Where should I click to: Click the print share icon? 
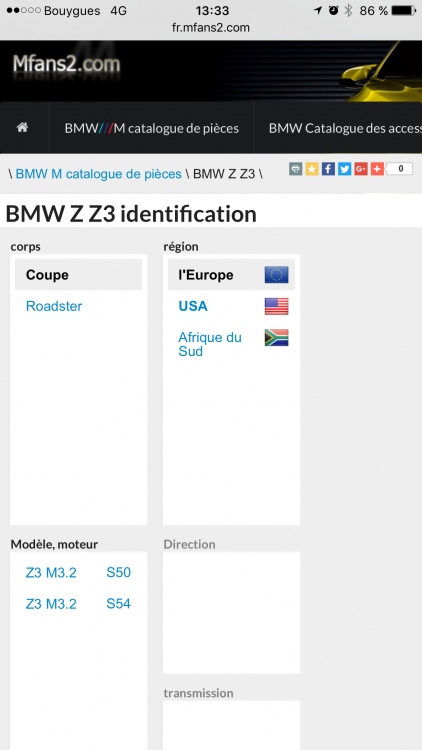coord(296,169)
